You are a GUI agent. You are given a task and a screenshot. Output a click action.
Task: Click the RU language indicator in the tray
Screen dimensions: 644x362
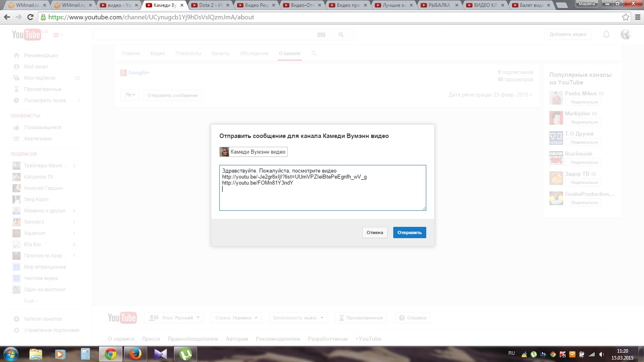pos(512,353)
